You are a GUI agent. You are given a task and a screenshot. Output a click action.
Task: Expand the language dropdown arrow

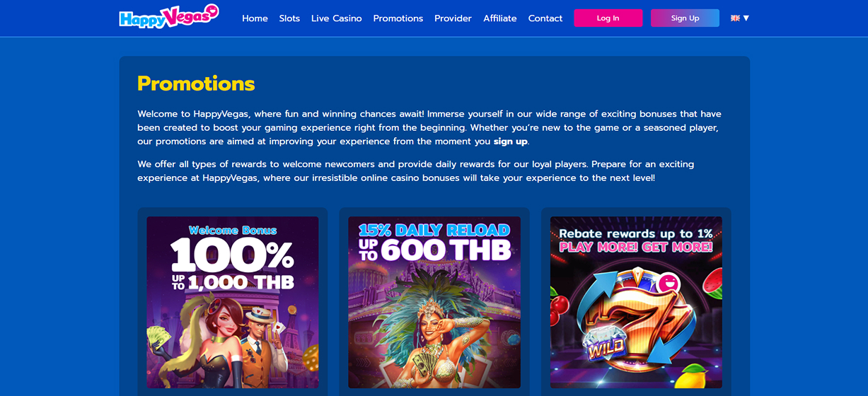746,18
